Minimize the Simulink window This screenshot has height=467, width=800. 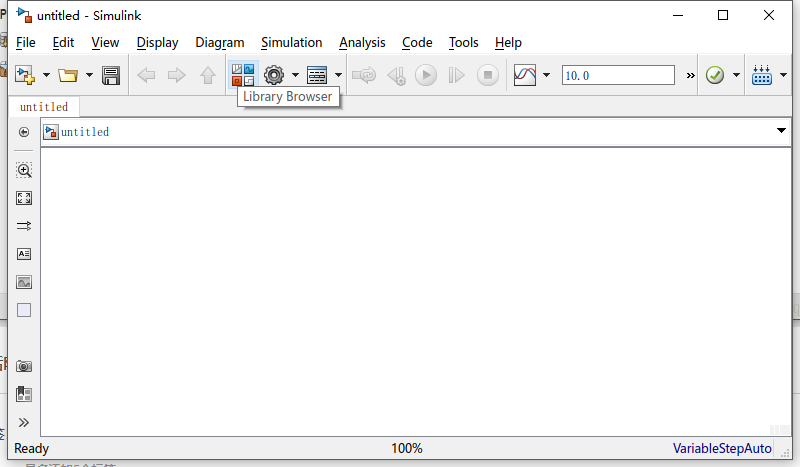click(x=678, y=15)
